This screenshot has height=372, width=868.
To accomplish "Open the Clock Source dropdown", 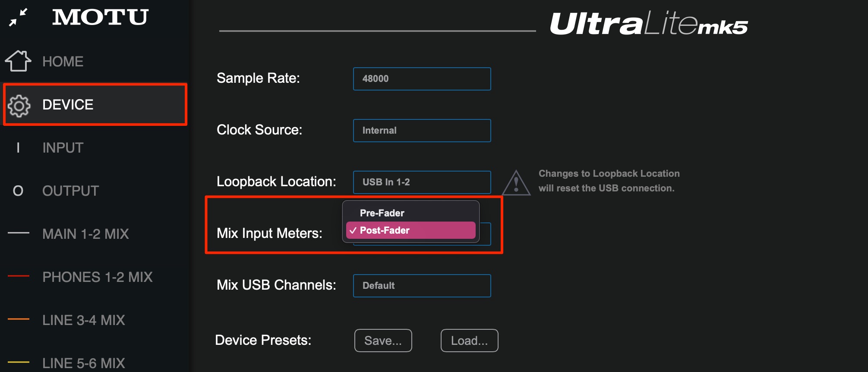I will tap(422, 131).
